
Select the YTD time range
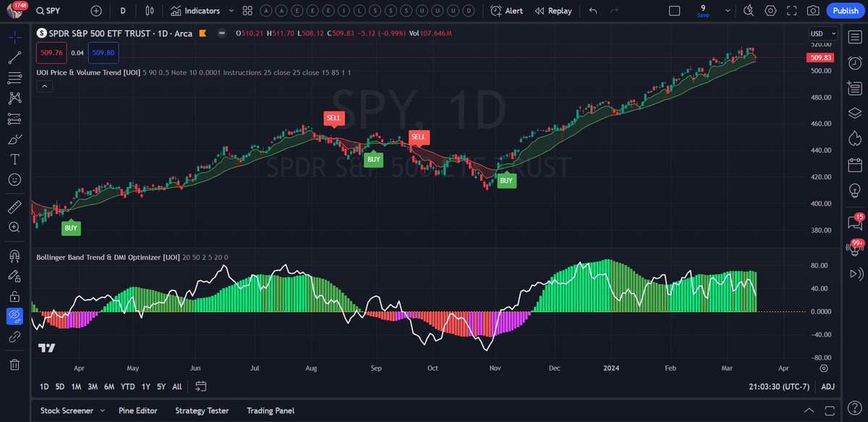point(128,387)
